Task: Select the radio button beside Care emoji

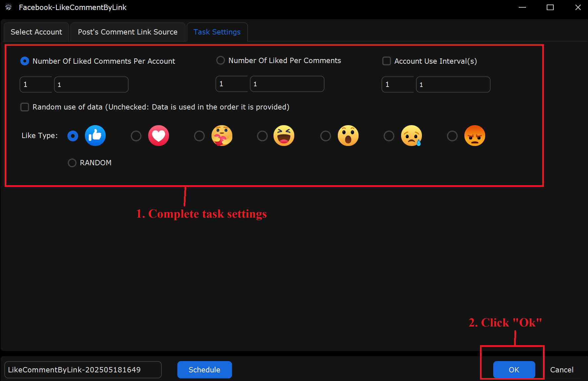Action: coord(199,136)
